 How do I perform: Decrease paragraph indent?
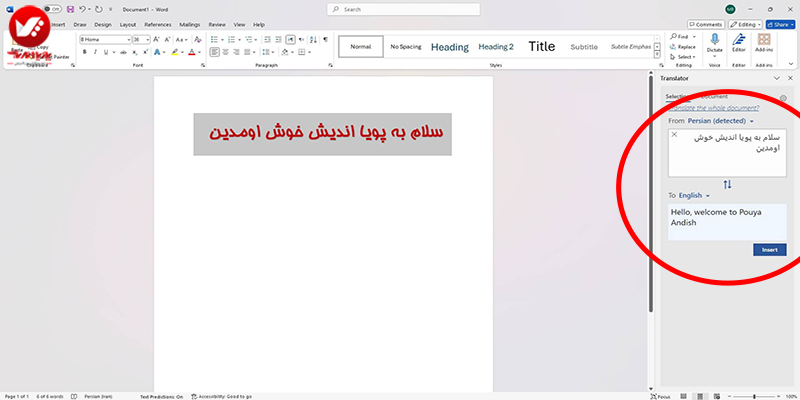267,39
